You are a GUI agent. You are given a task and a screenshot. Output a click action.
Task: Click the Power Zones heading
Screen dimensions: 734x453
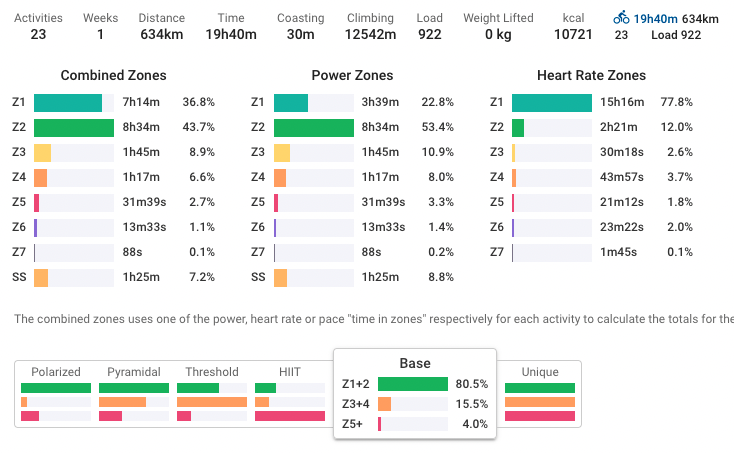(x=352, y=75)
